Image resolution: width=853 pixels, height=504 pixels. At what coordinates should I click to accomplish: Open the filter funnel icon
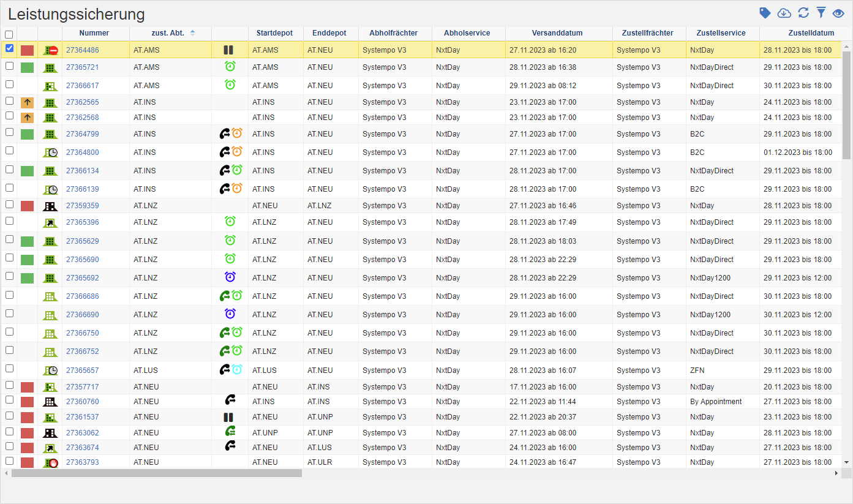pyautogui.click(x=821, y=13)
